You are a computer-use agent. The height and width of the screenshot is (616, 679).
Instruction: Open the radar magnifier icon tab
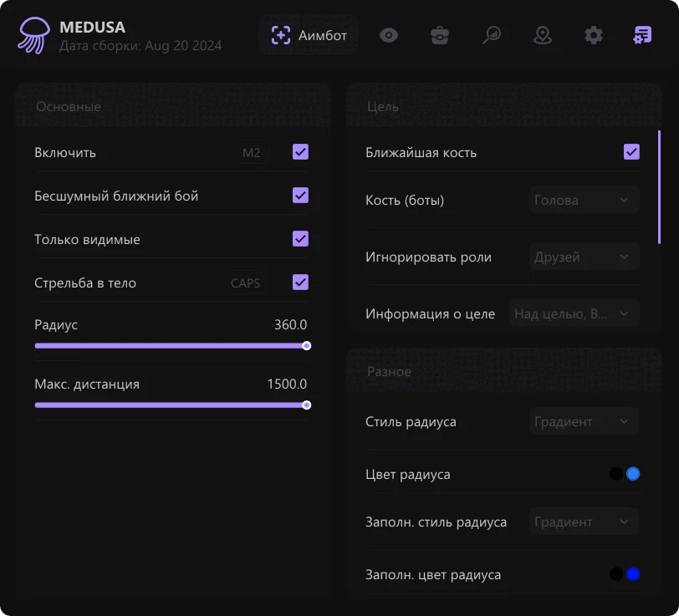(492, 35)
